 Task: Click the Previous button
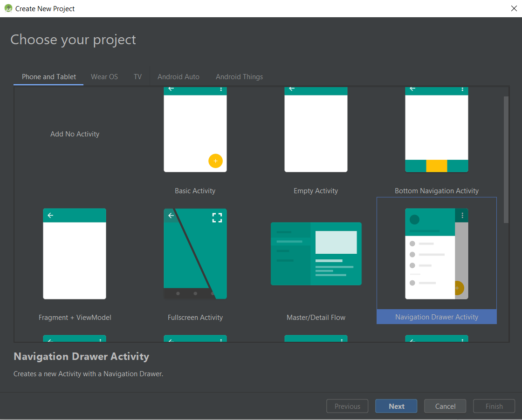click(x=347, y=406)
